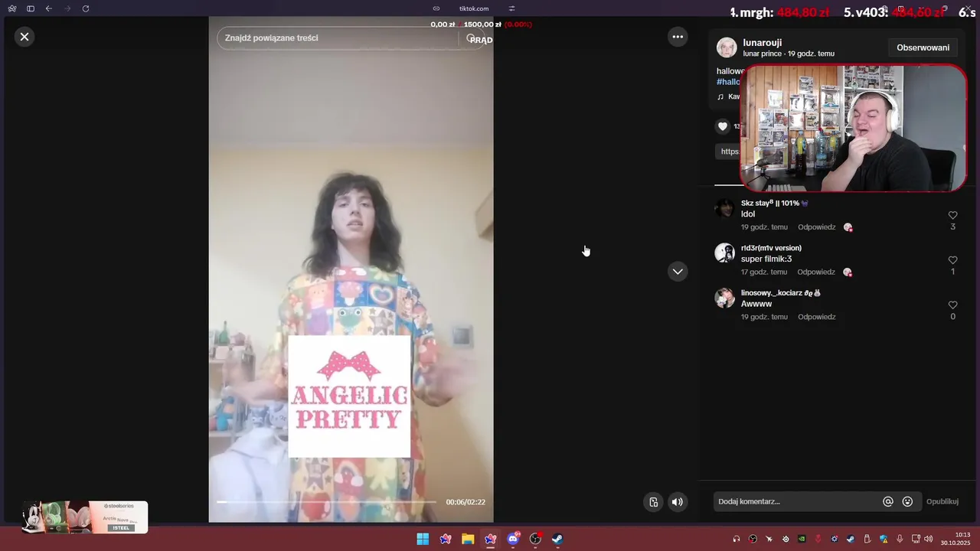The width and height of the screenshot is (980, 551).
Task: Open the lunarouji username link
Action: coord(763,43)
